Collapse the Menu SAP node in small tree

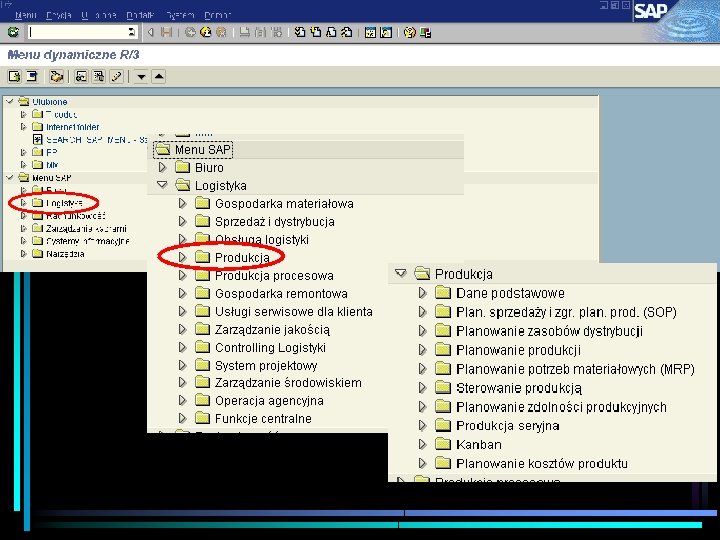tap(10, 177)
